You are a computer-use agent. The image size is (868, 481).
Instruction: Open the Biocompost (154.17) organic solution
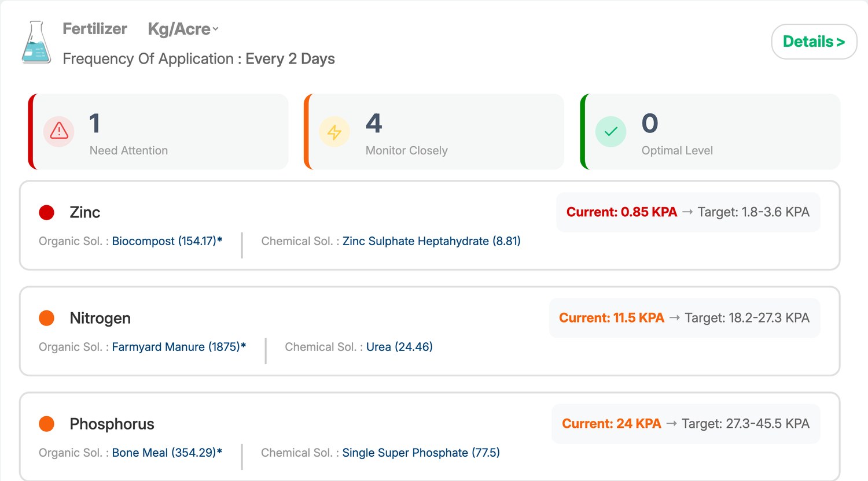click(167, 241)
